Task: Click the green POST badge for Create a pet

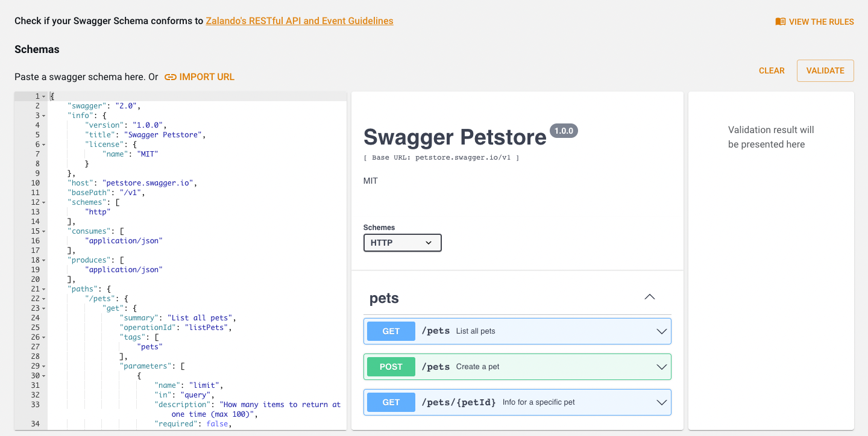Action: coord(391,366)
